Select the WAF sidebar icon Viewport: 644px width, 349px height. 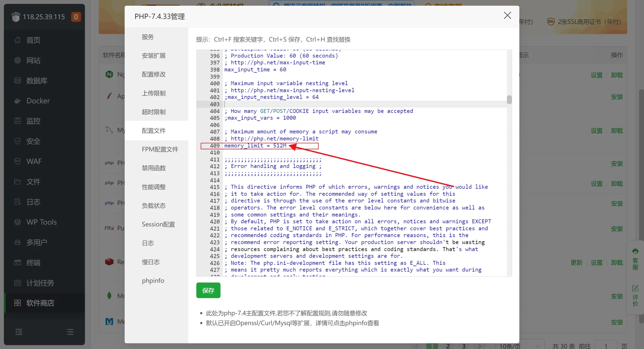[34, 161]
